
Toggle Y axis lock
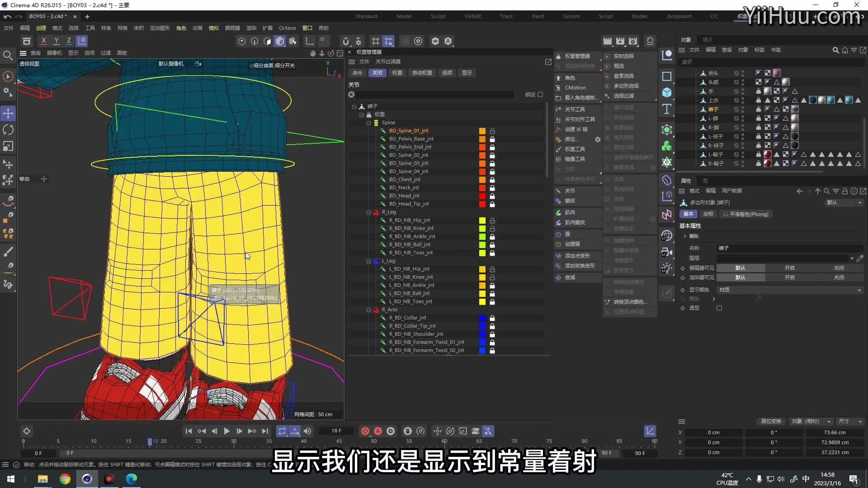[56, 41]
